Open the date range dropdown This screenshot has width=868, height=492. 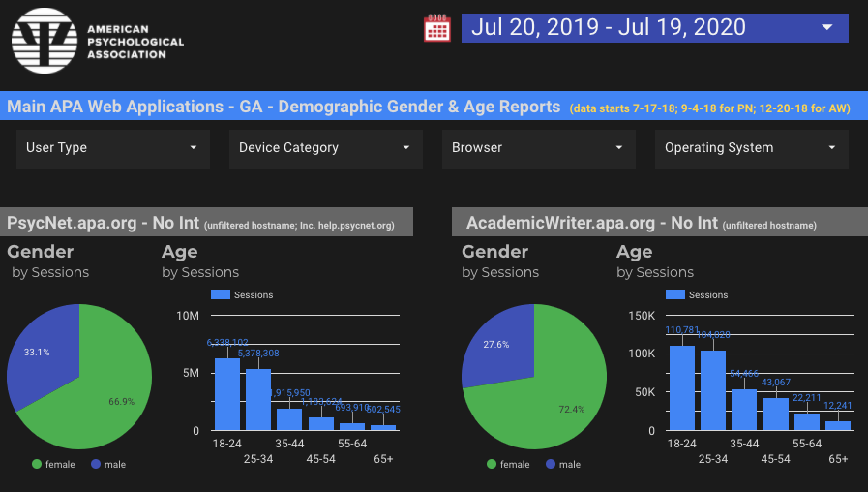654,27
